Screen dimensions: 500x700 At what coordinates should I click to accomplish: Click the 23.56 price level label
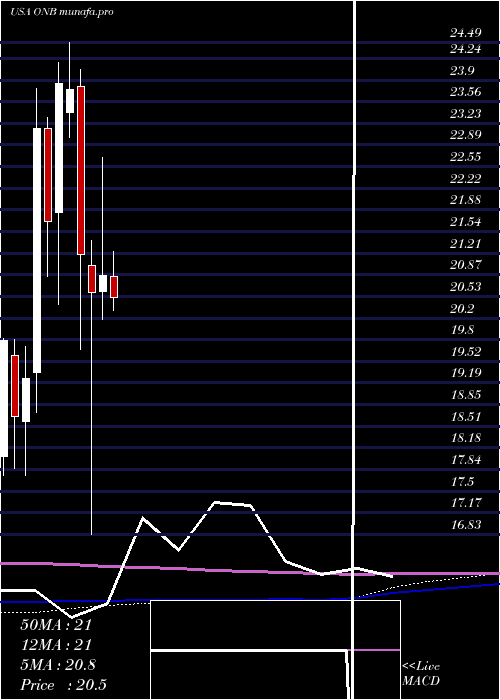click(465, 92)
